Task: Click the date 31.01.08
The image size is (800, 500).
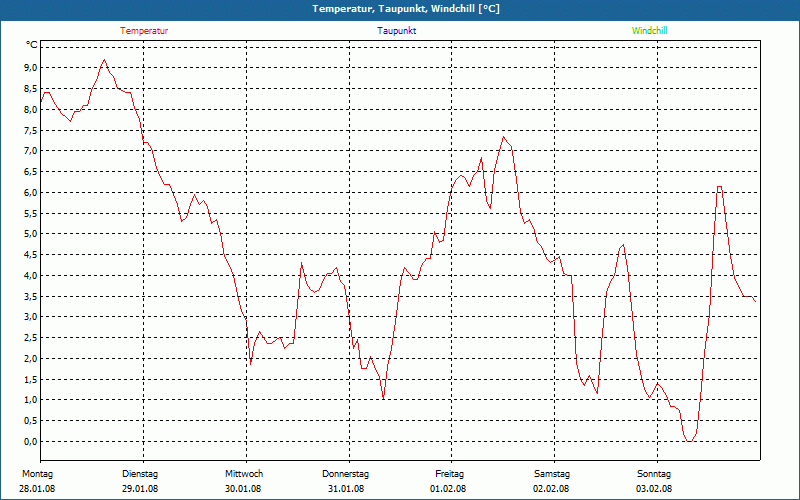Action: pyautogui.click(x=346, y=489)
